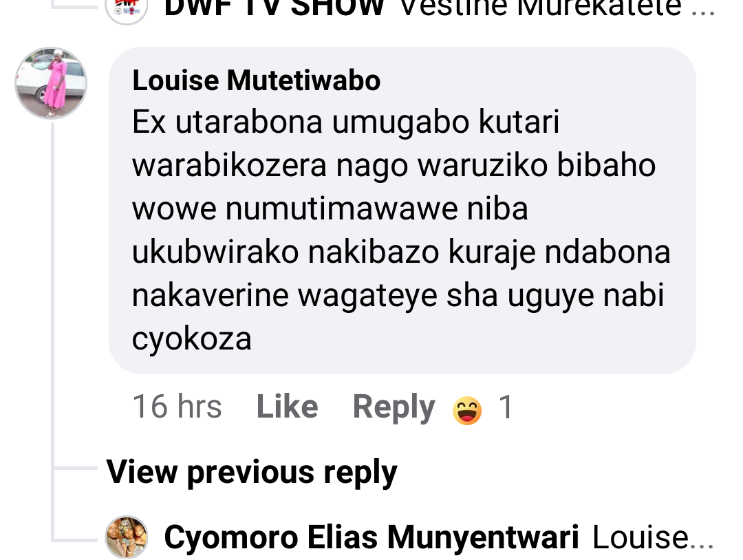Image resolution: width=743 pixels, height=560 pixels.
Task: Open the Louise Mutetiwabo name link
Action: coord(257,80)
